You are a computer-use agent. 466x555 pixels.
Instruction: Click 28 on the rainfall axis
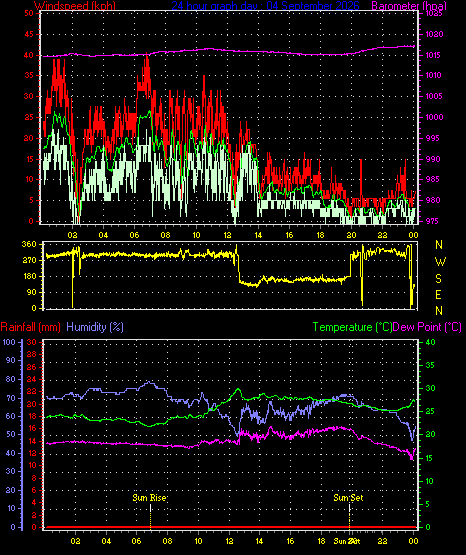point(32,354)
